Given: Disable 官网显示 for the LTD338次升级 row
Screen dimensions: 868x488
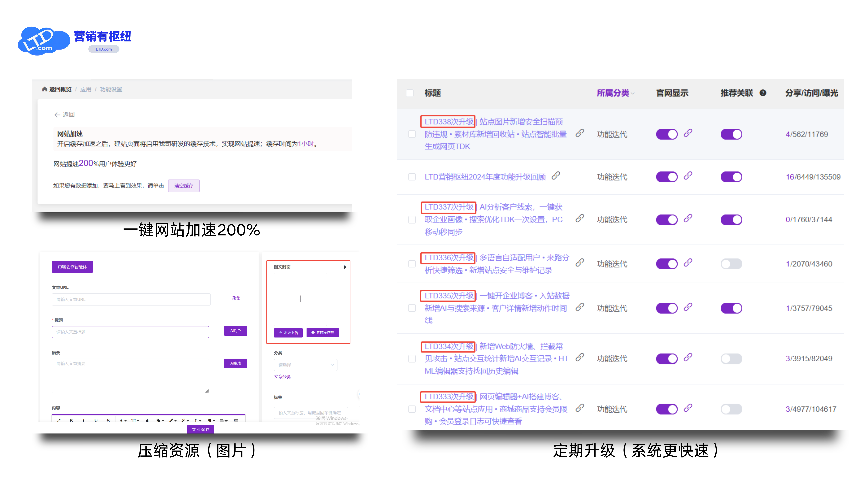Looking at the screenshot, I should coord(666,134).
